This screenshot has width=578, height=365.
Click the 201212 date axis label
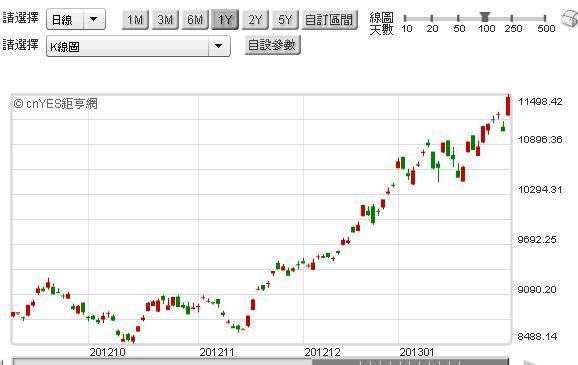point(323,352)
